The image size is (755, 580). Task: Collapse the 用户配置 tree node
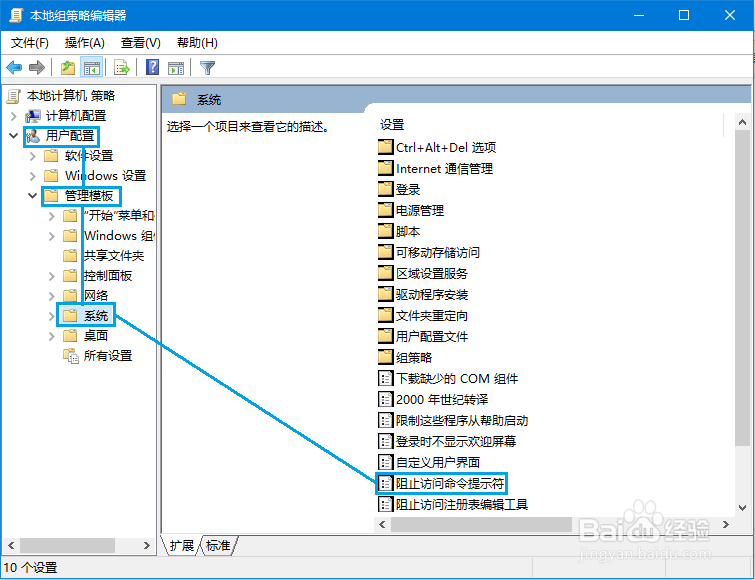pos(13,136)
